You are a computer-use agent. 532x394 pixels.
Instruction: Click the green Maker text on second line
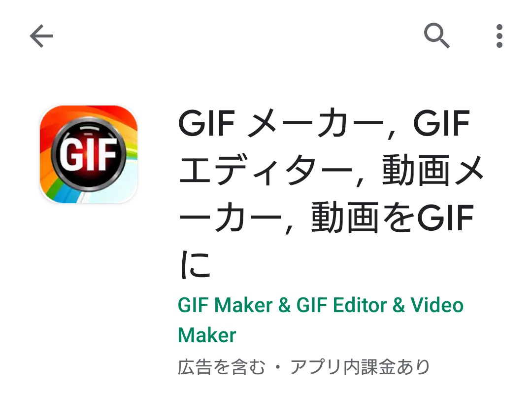(x=207, y=335)
